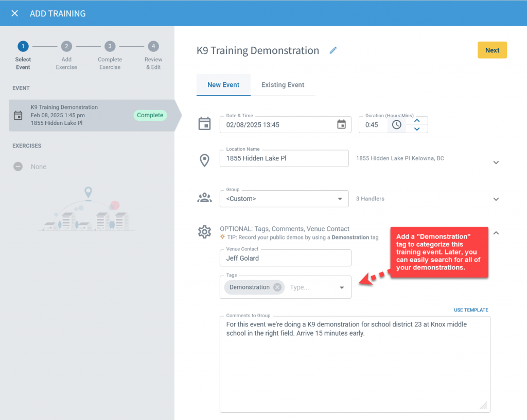Remove the Demonstration tag

[277, 287]
